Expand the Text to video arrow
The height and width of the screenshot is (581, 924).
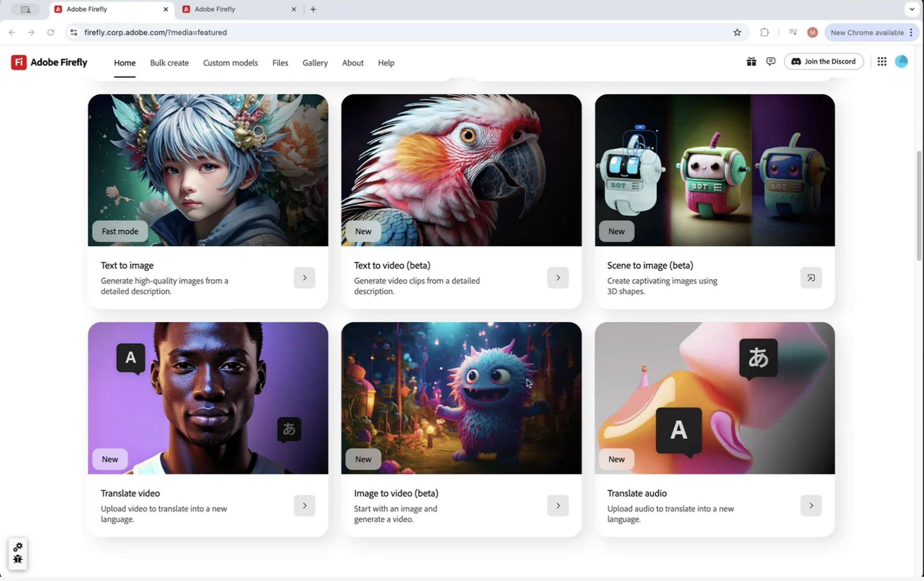(x=557, y=278)
